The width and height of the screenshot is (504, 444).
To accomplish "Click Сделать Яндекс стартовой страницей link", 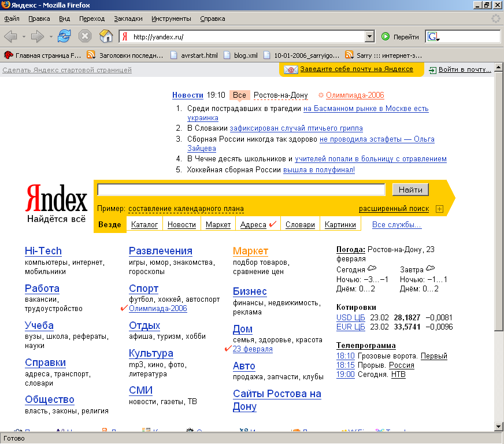I will (x=67, y=70).
